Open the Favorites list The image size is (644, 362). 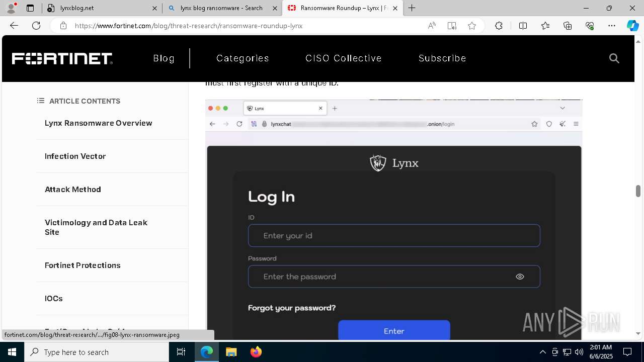pos(545,26)
